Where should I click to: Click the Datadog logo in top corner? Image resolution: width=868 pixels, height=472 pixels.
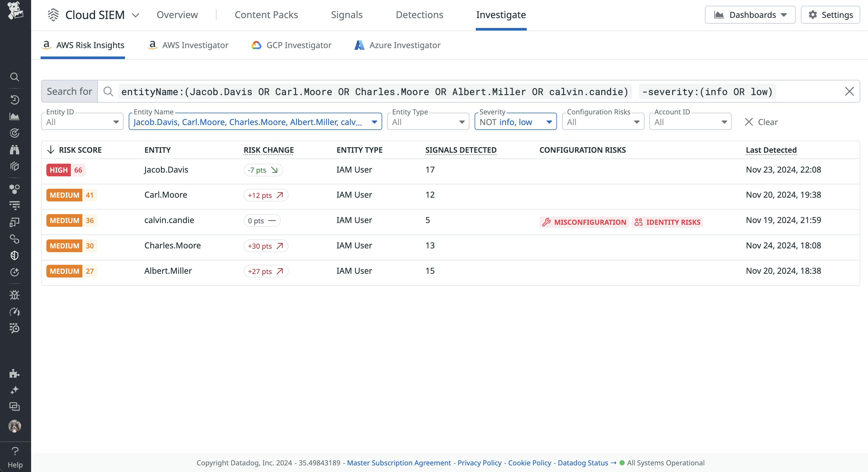pos(15,10)
